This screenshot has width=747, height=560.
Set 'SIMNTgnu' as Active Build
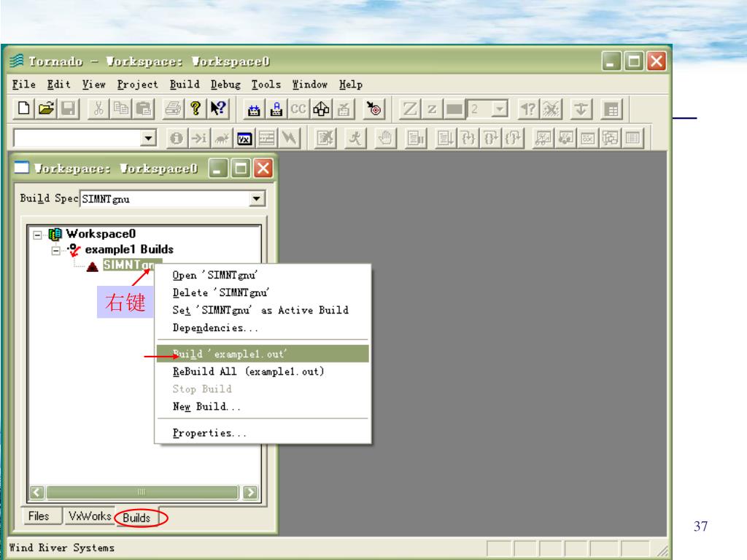click(x=263, y=310)
